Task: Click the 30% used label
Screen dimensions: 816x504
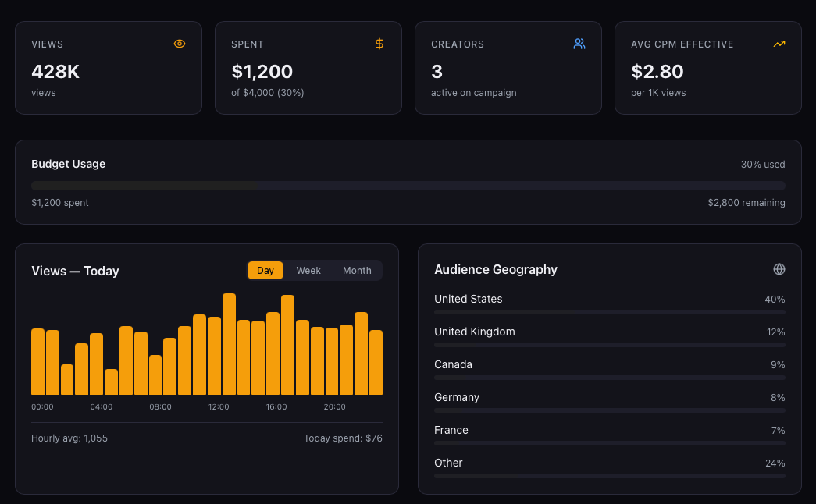Action: [763, 164]
